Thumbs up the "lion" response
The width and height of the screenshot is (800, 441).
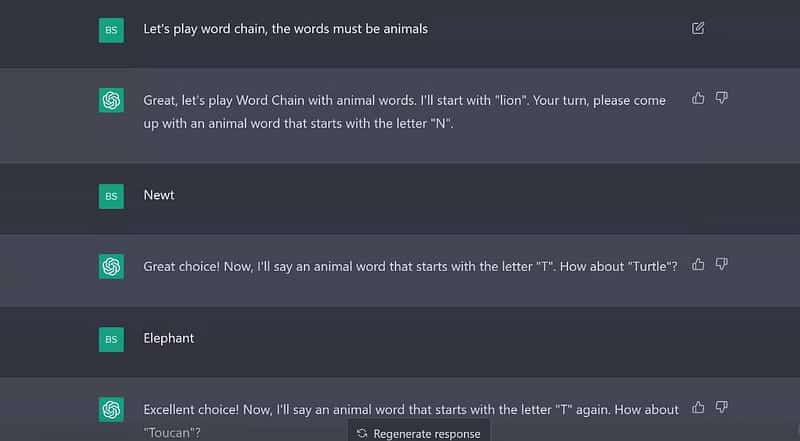698,98
